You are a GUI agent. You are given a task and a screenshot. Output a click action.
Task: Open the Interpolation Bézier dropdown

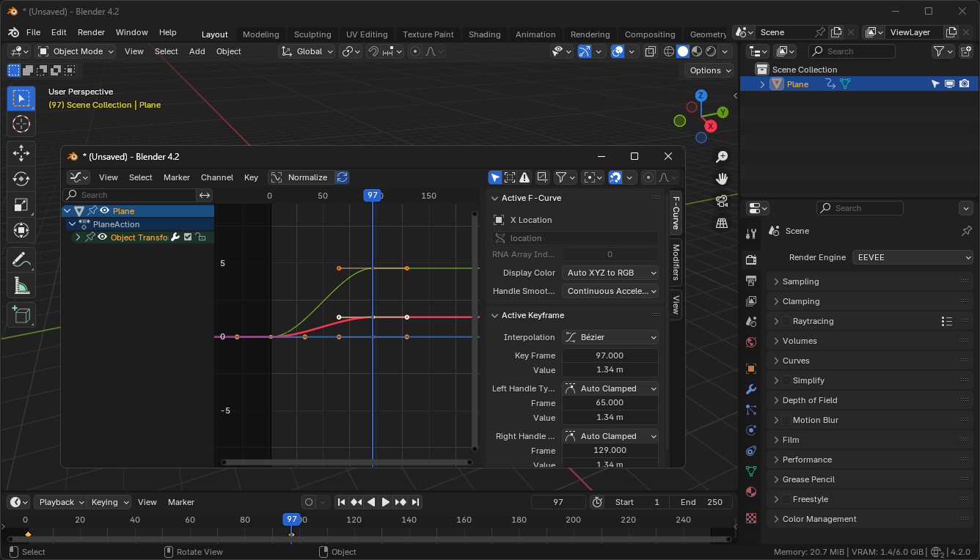click(x=610, y=337)
